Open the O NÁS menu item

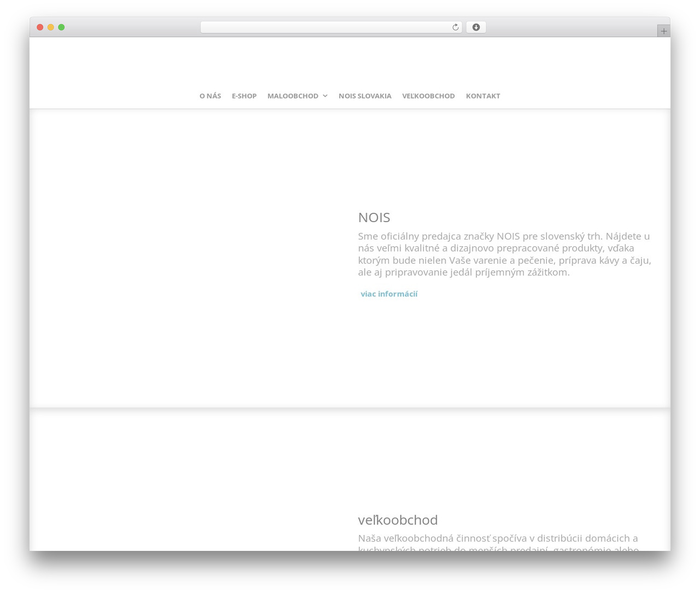point(210,96)
